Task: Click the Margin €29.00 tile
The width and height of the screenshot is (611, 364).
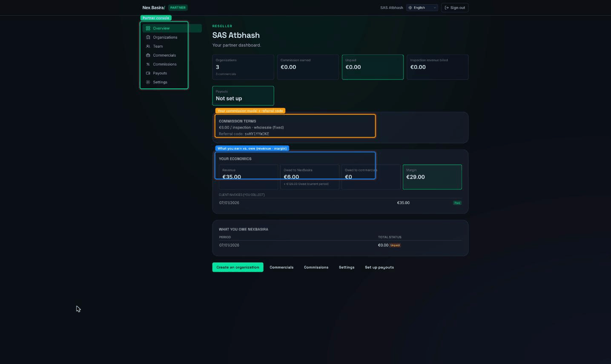Action: tap(432, 177)
